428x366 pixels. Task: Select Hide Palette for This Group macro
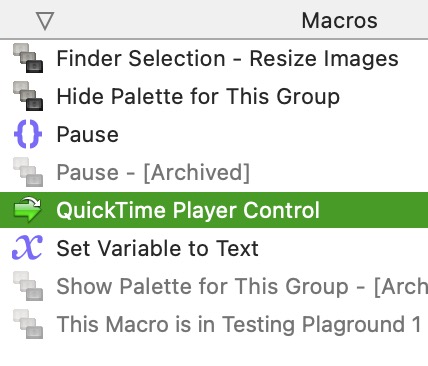[214, 96]
